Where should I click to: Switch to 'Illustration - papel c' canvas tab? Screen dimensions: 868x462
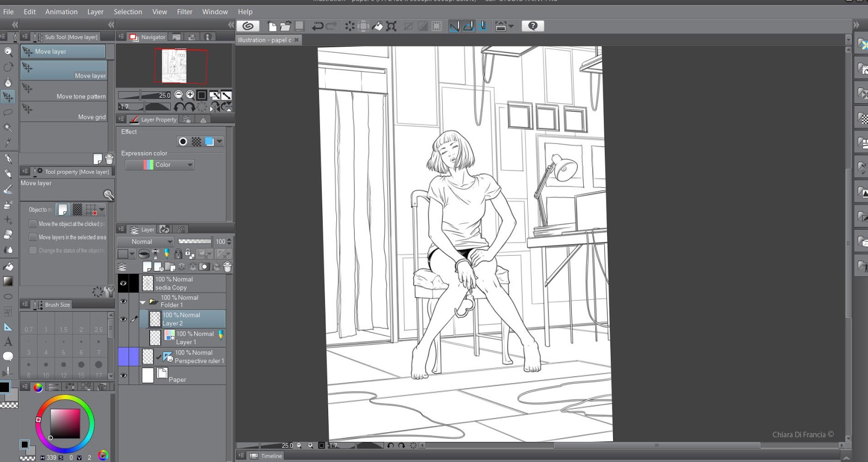[x=265, y=40]
